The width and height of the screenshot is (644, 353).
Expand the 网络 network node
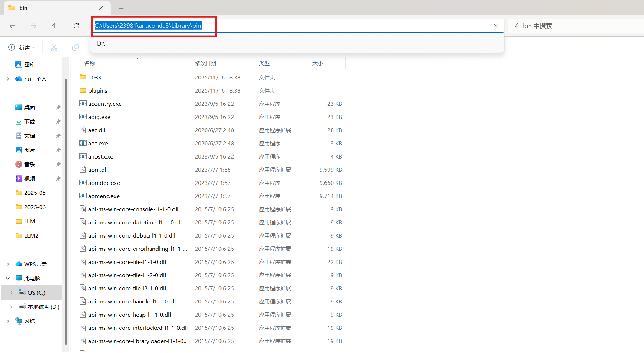8,321
